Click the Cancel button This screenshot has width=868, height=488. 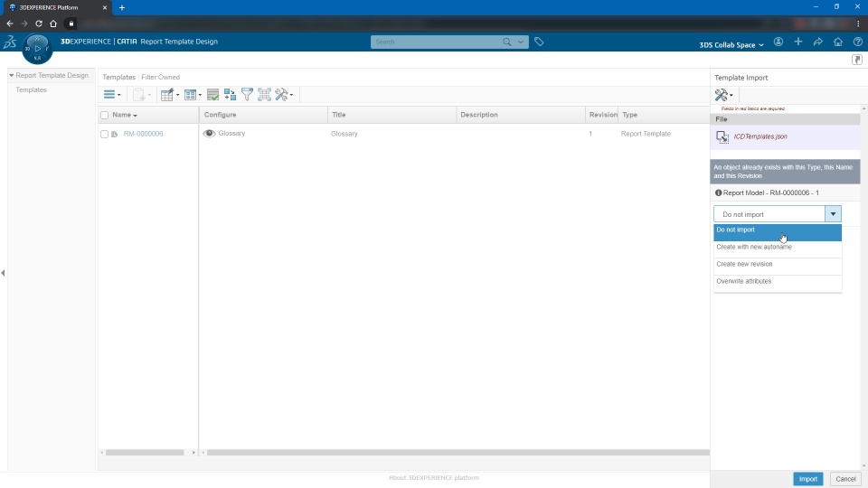[x=845, y=479]
